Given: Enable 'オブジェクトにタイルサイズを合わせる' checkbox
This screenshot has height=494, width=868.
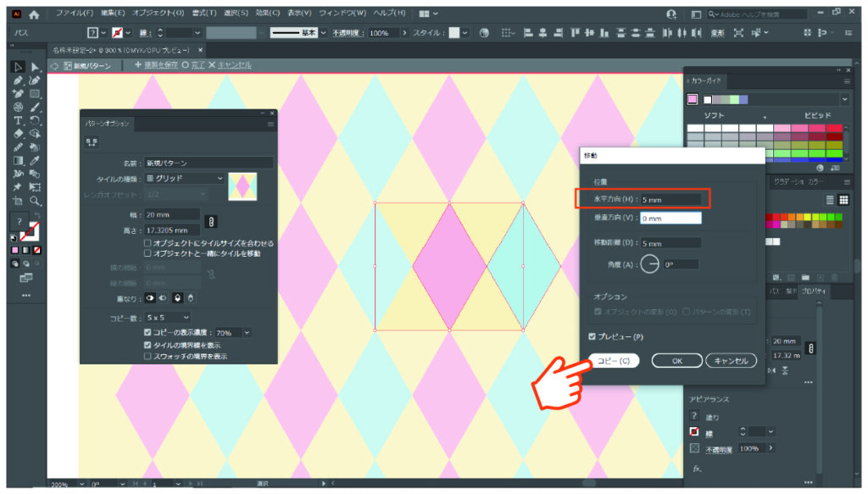Looking at the screenshot, I should tap(147, 243).
